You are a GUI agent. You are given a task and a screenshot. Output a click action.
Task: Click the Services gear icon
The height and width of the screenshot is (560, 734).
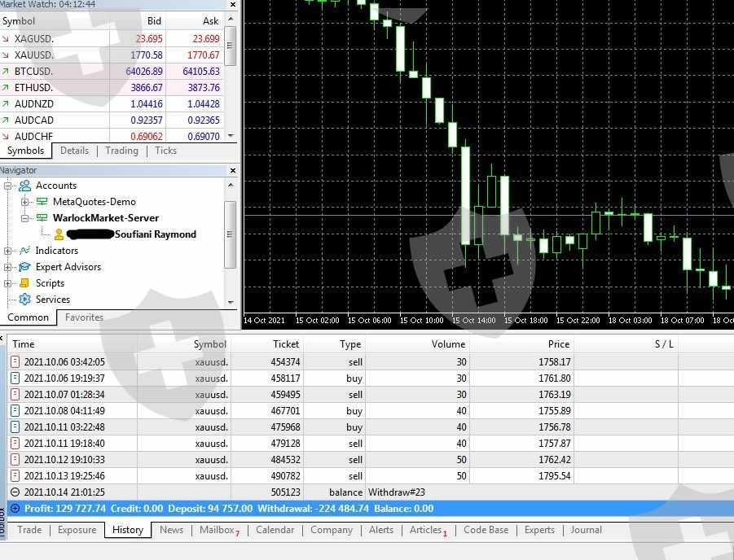pyautogui.click(x=25, y=300)
